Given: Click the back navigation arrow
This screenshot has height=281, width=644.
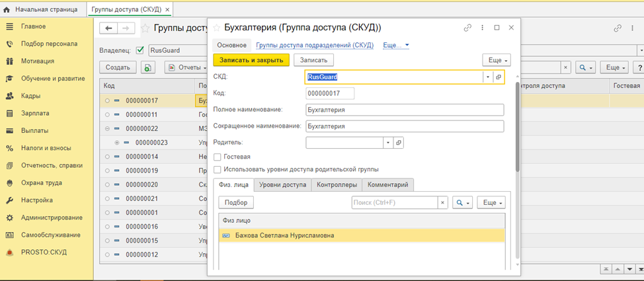Looking at the screenshot, I should [109, 28].
